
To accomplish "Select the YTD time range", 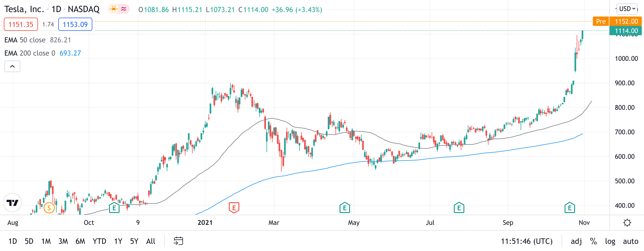I will pyautogui.click(x=99, y=241).
